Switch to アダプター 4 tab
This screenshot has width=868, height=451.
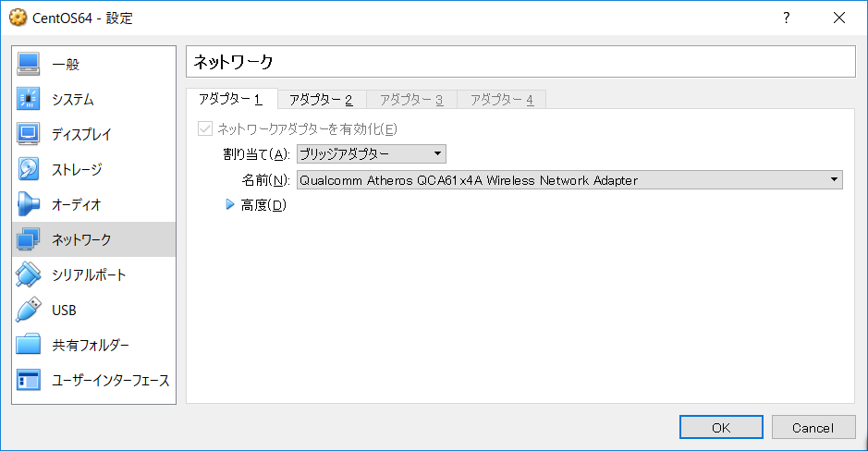[502, 100]
